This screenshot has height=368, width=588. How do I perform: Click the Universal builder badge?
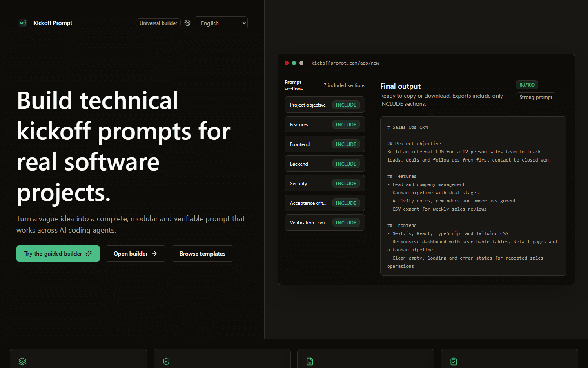click(x=158, y=23)
